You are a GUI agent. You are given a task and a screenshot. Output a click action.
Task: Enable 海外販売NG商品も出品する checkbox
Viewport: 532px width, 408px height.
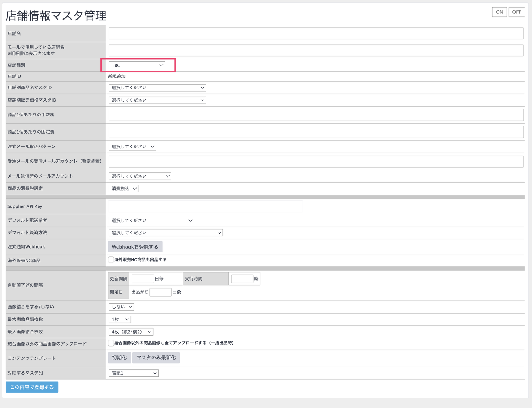point(111,260)
